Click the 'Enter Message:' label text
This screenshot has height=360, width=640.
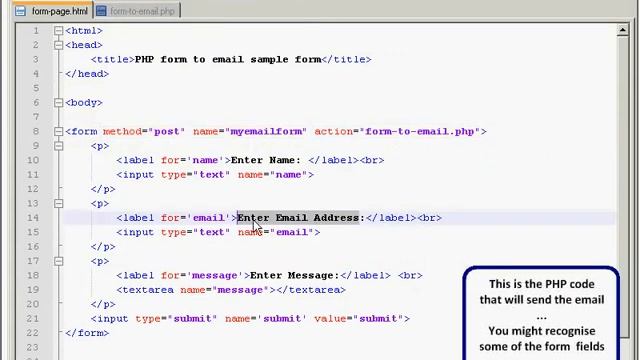(x=295, y=276)
